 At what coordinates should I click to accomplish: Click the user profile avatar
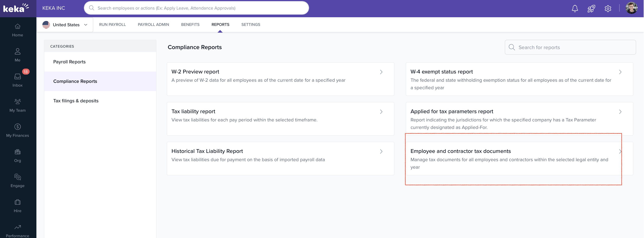(x=631, y=8)
